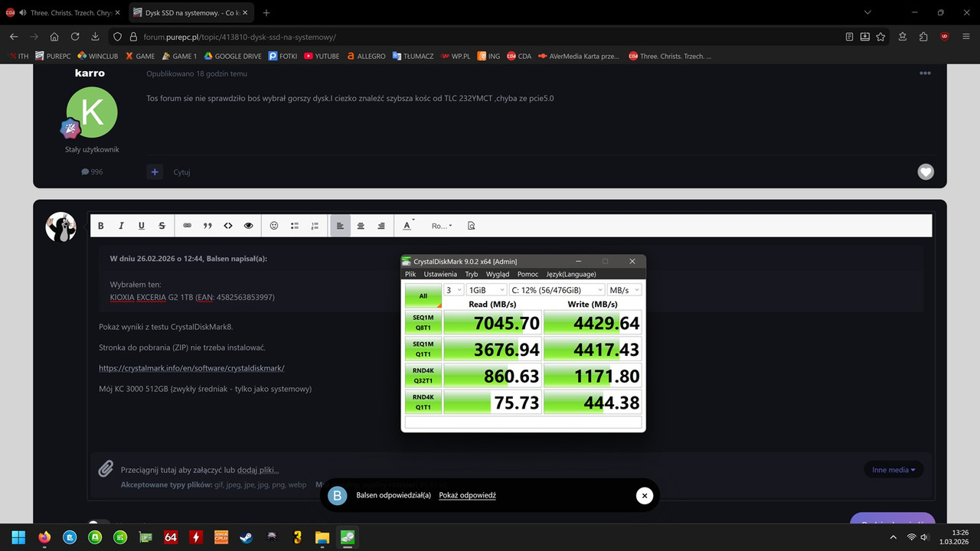980x551 pixels.
Task: Insert a numbered list in editor
Action: point(315,226)
